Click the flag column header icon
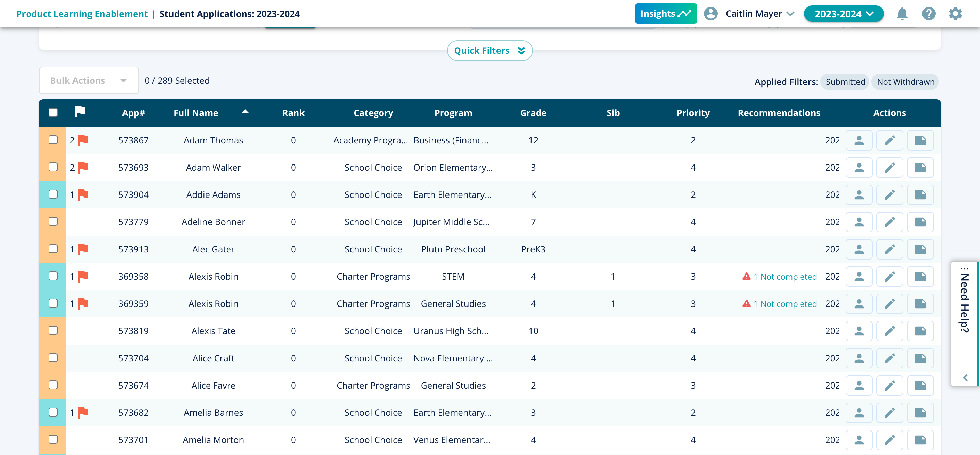Screen dimensions: 980x455 (x=80, y=112)
